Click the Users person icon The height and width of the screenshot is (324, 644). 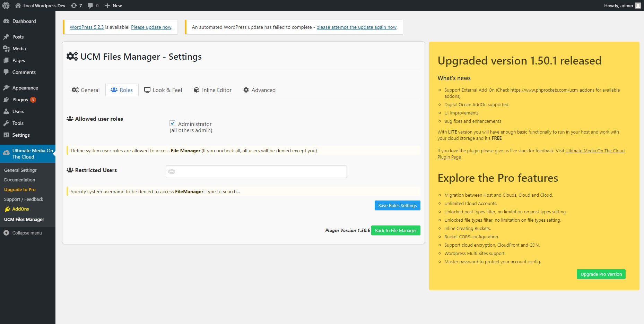[x=6, y=111]
